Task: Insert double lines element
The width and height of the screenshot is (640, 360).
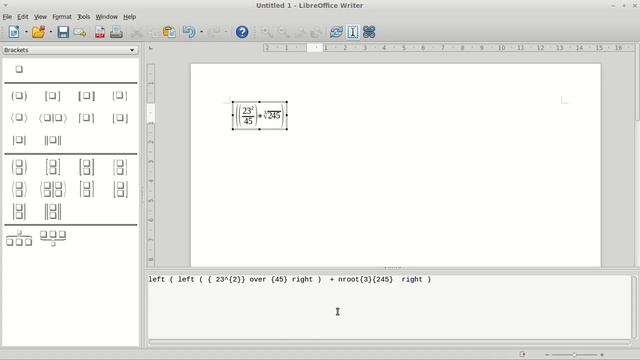Action: coord(53,140)
